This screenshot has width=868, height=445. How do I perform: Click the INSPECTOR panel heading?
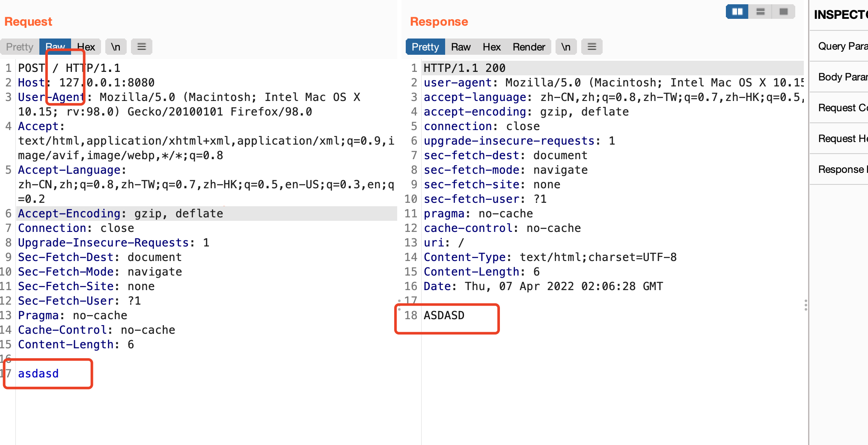point(841,15)
